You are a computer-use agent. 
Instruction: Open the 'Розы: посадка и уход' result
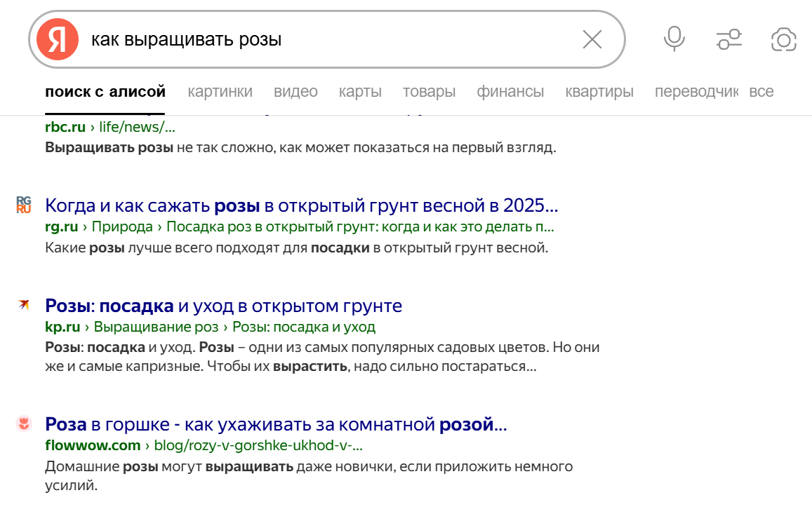coord(223,306)
